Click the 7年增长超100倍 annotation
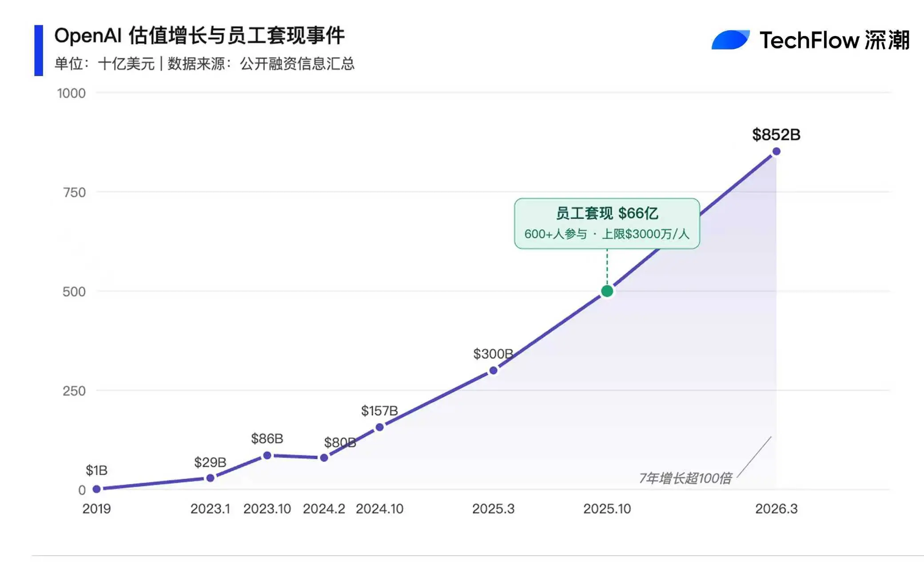The width and height of the screenshot is (924, 569). click(685, 478)
